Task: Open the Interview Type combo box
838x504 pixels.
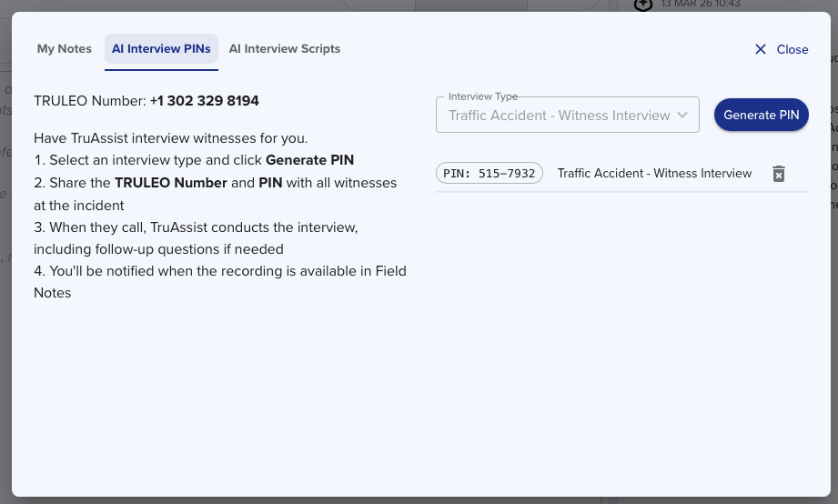Action: pos(559,116)
